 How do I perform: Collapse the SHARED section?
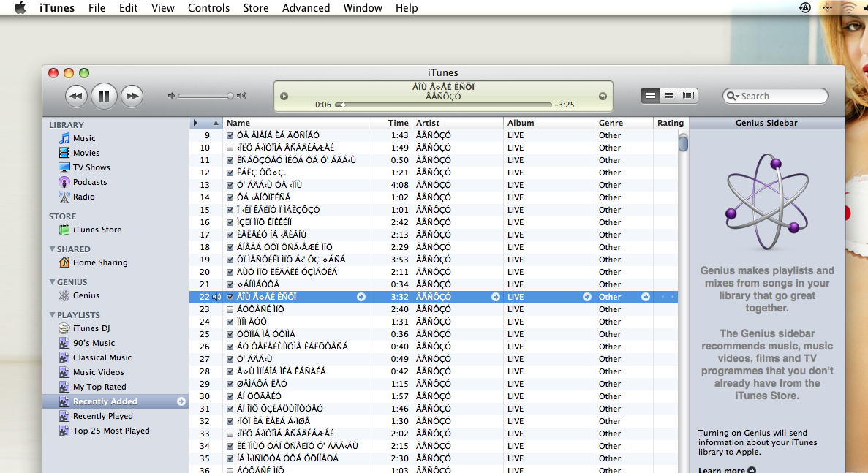(x=52, y=249)
